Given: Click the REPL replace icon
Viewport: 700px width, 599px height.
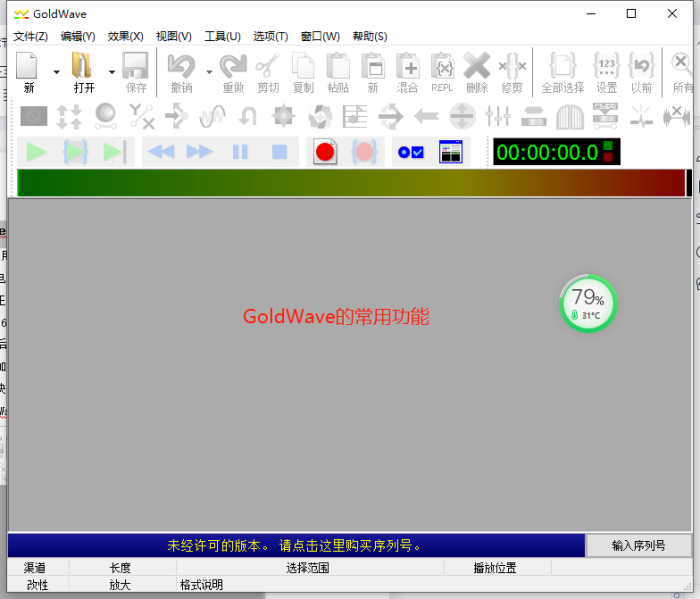Looking at the screenshot, I should click(442, 71).
